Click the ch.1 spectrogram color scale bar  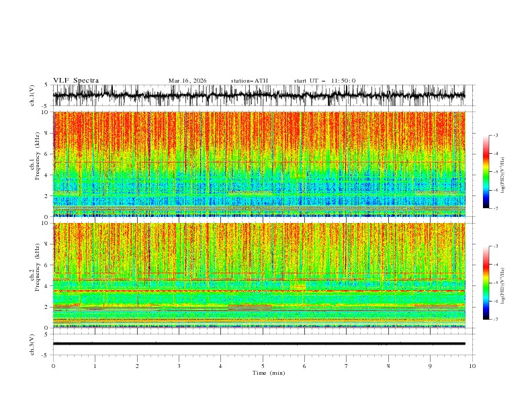(486, 172)
